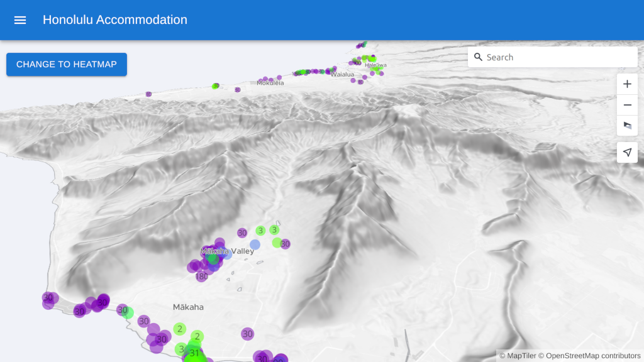
Task: Zoom in using the plus button
Action: (627, 84)
